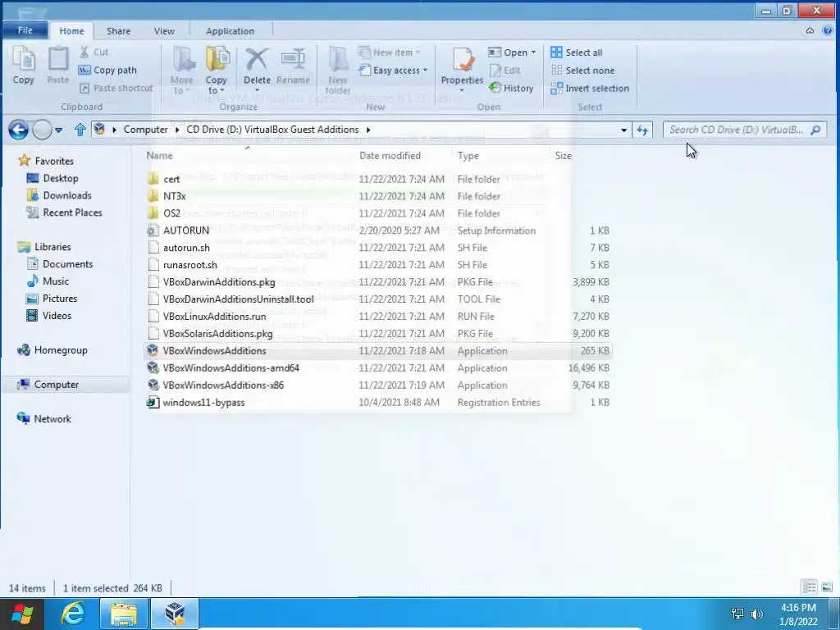This screenshot has height=630, width=840.
Task: Refresh the current folder view
Action: 642,130
